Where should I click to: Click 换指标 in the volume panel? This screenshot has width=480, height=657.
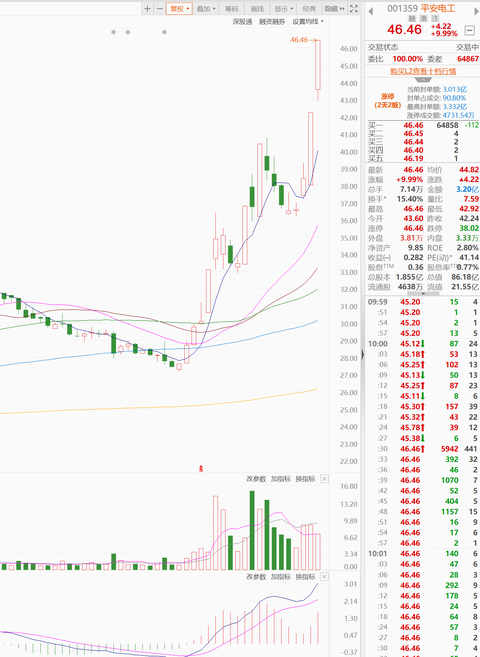(305, 479)
